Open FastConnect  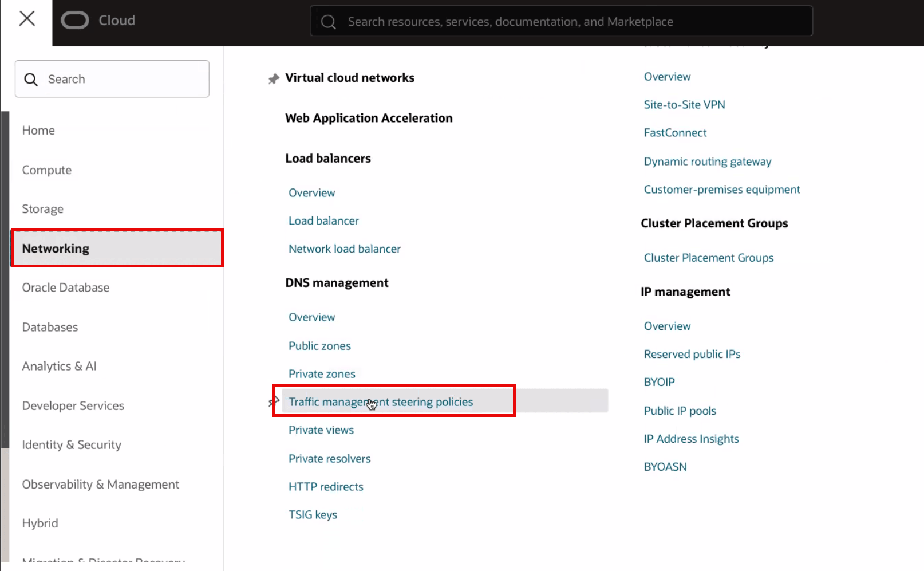(675, 133)
